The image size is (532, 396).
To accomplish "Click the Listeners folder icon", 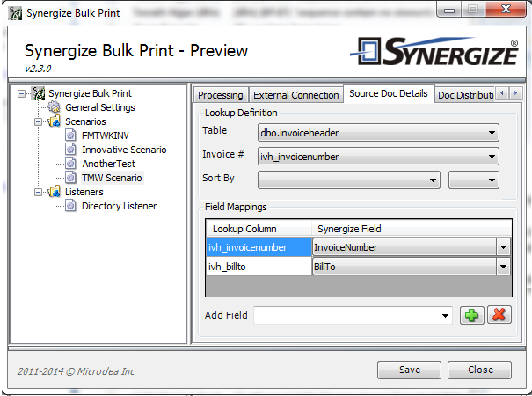I will [x=54, y=192].
